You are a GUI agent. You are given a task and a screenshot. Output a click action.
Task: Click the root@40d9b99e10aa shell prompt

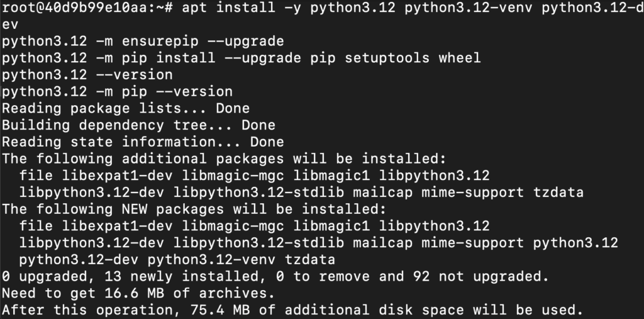tap(82, 9)
